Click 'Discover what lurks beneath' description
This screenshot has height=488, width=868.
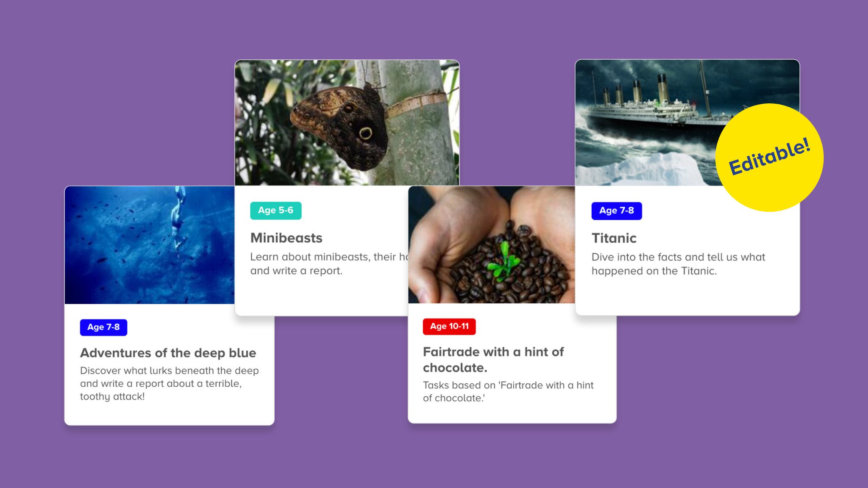click(169, 383)
